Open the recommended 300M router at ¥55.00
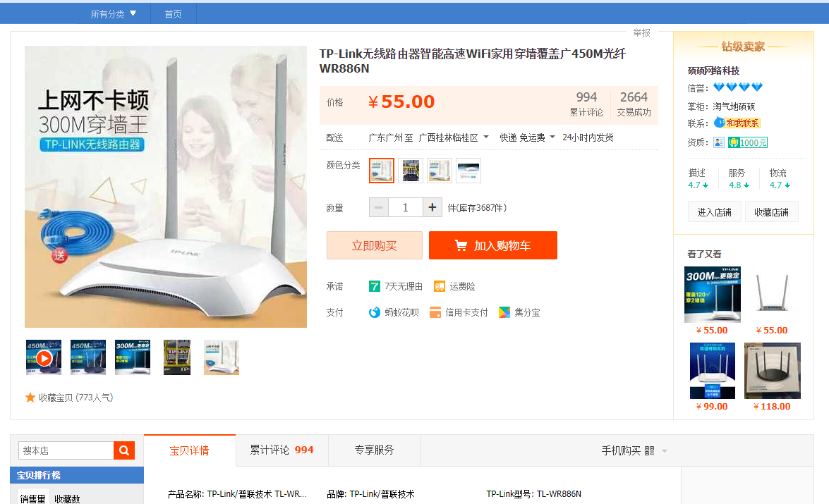 click(x=712, y=295)
